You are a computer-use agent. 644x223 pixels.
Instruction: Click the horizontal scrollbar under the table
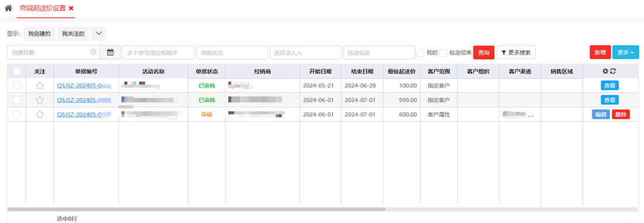pyautogui.click(x=196, y=209)
